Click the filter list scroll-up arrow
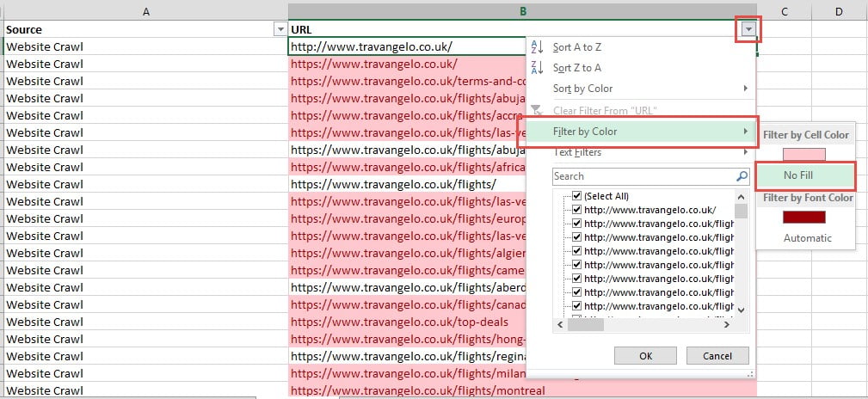Viewport: 868px width, 399px height. pyautogui.click(x=742, y=196)
